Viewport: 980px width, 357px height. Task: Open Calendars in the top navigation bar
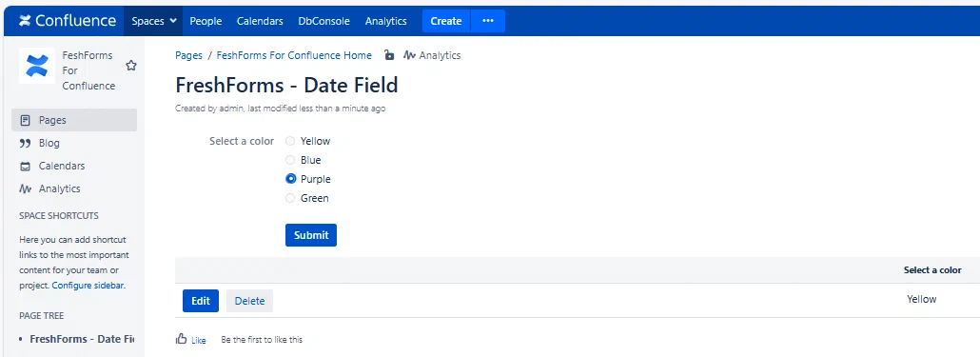[x=260, y=21]
